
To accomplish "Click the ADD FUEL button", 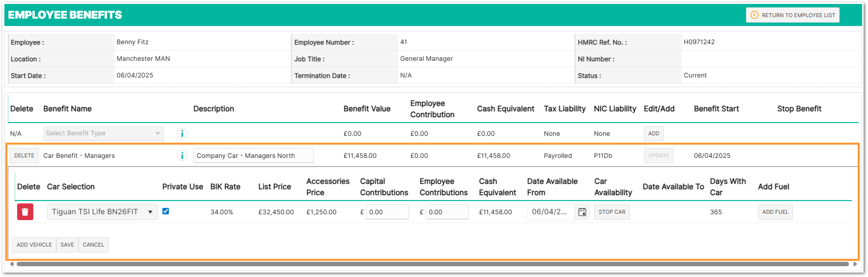I will 775,212.
